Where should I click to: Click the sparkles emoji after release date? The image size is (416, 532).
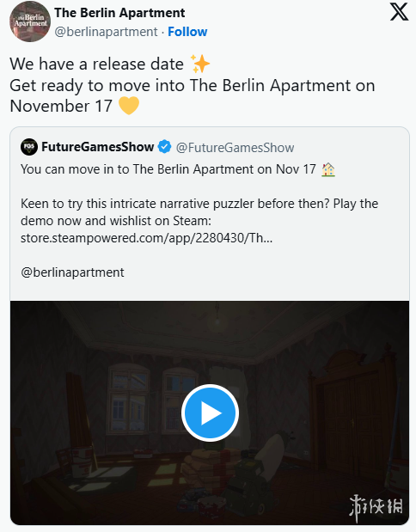click(x=200, y=64)
